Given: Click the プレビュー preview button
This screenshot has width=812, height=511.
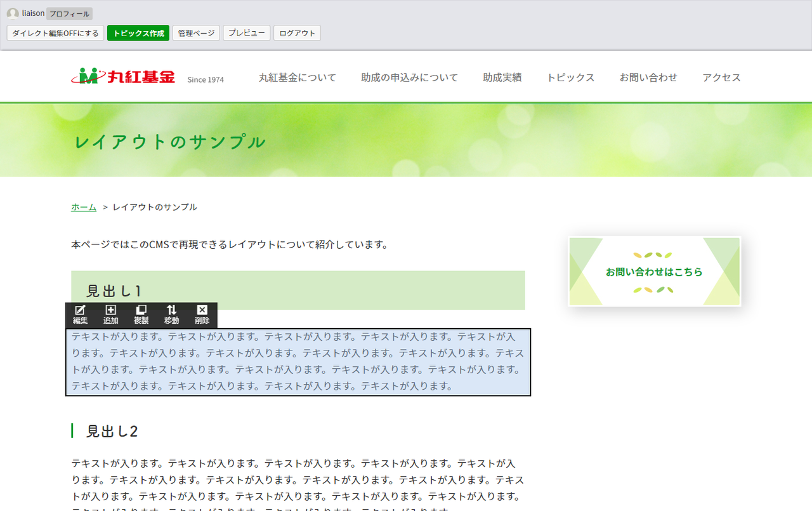Looking at the screenshot, I should click(246, 33).
